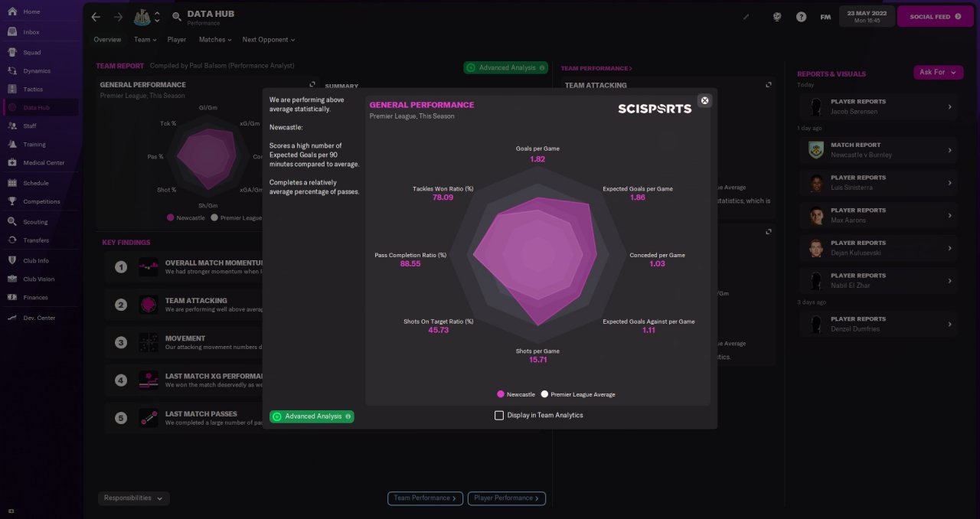Image resolution: width=980 pixels, height=519 pixels.
Task: Click the FM menu logo
Action: pos(825,17)
